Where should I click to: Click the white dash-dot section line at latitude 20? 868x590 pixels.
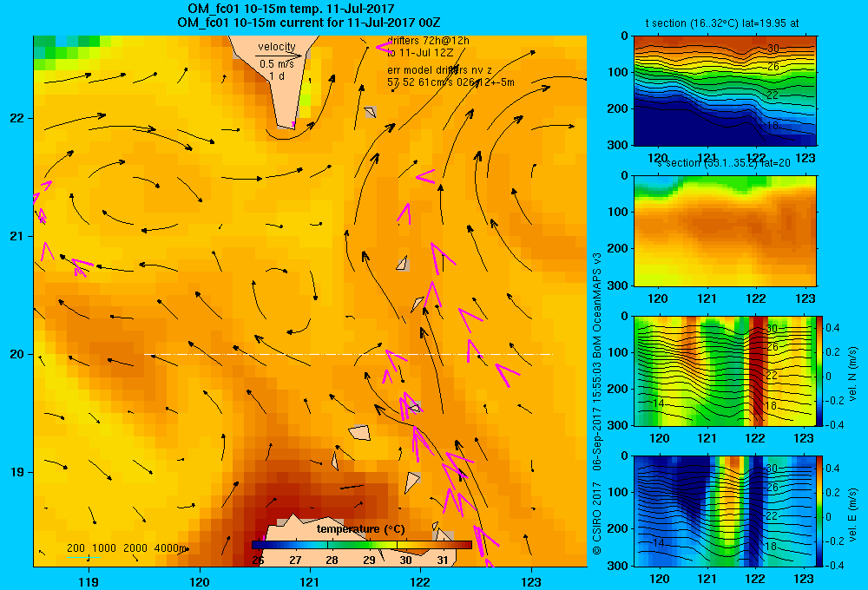tap(348, 354)
